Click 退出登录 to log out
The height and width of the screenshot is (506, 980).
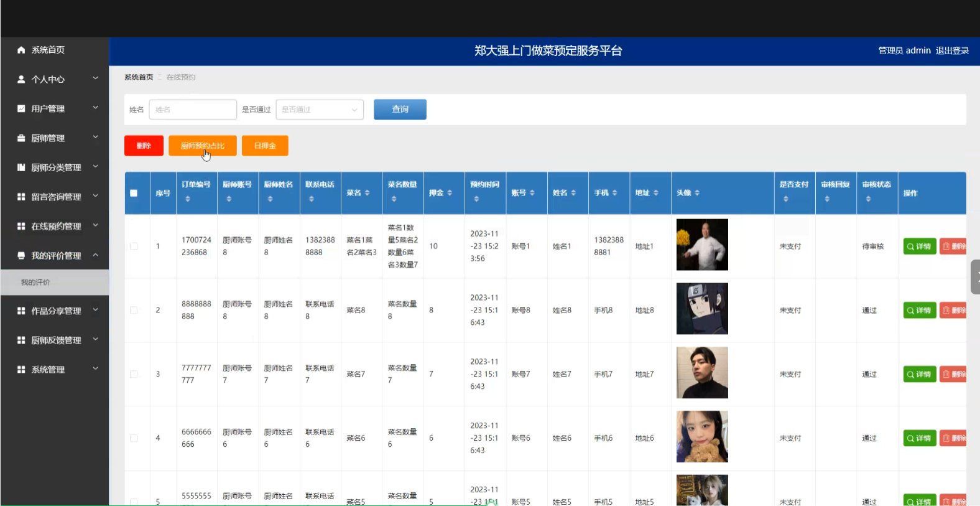pos(952,50)
